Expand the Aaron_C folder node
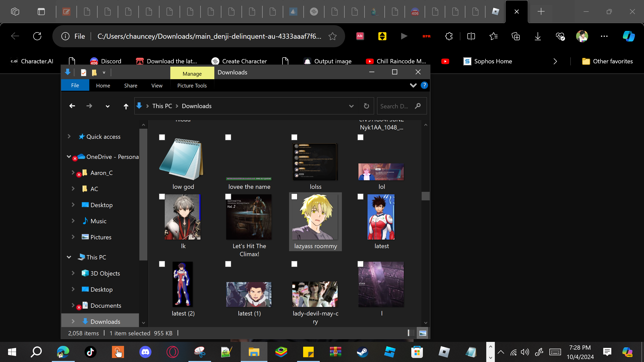Screen dimensions: 644x362 pyautogui.click(x=73, y=172)
